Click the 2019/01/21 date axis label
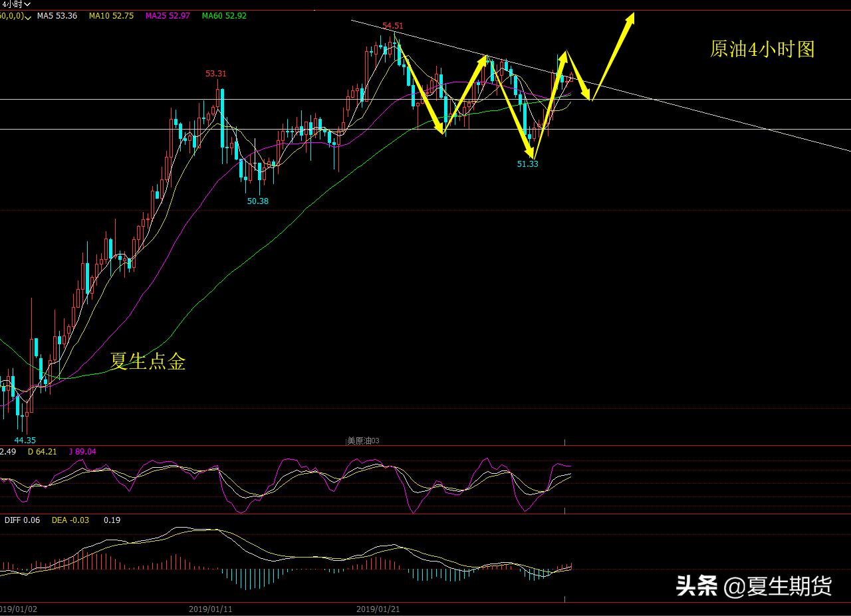 378,609
